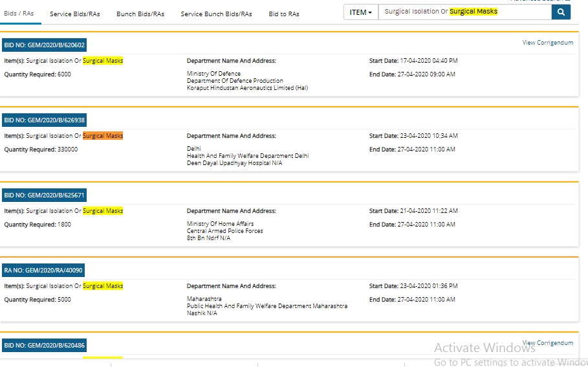Click the search text input field
The width and height of the screenshot is (588, 367).
pos(464,12)
